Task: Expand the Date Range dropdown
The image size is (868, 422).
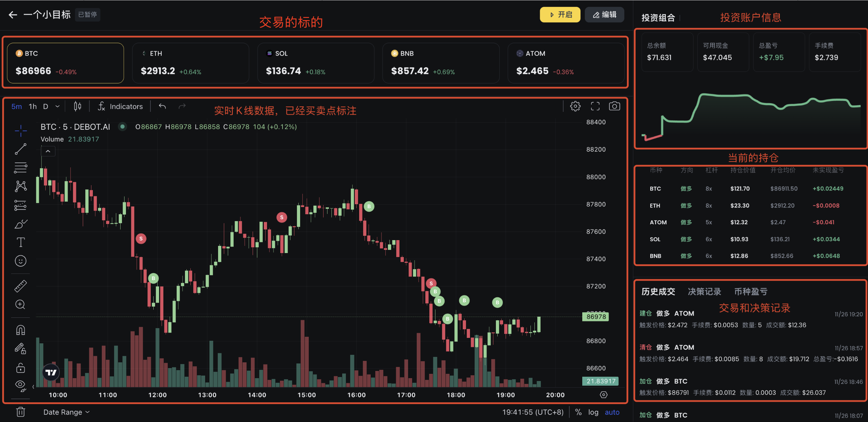Action: point(67,412)
